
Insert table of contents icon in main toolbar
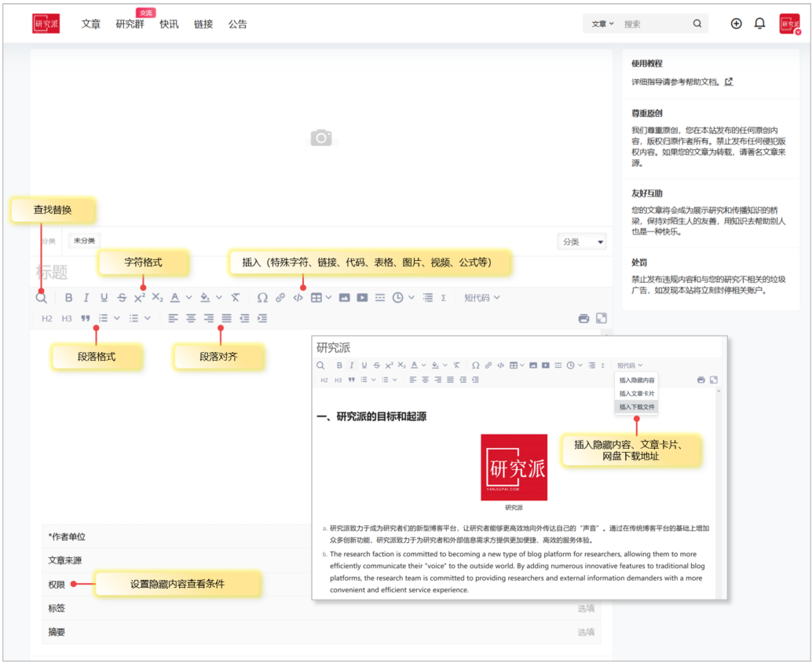click(x=428, y=298)
